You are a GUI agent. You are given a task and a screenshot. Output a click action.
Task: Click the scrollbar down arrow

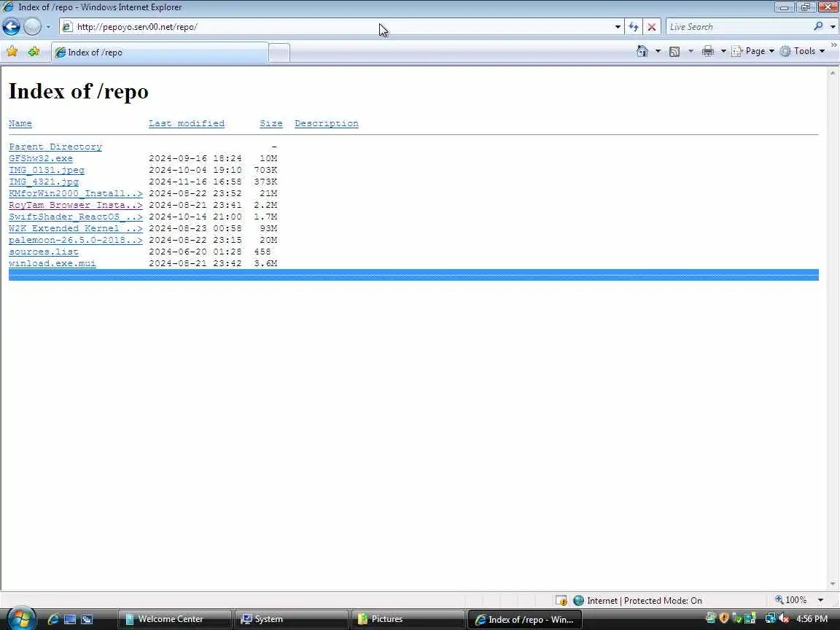833,584
